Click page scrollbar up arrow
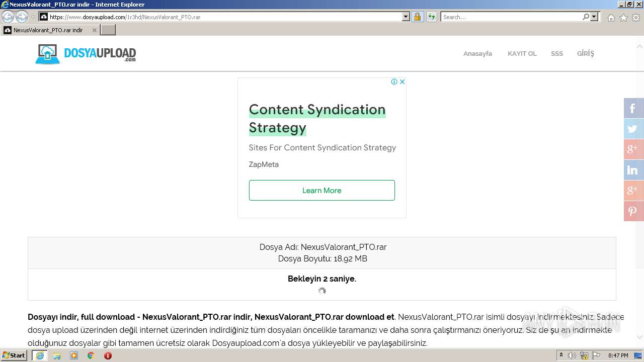 (x=639, y=46)
